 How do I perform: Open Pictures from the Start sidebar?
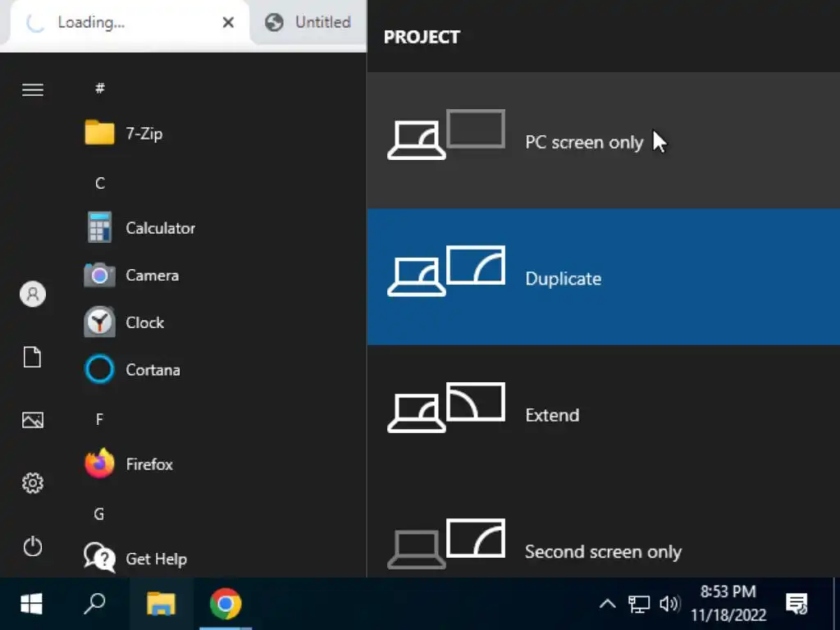pos(33,420)
